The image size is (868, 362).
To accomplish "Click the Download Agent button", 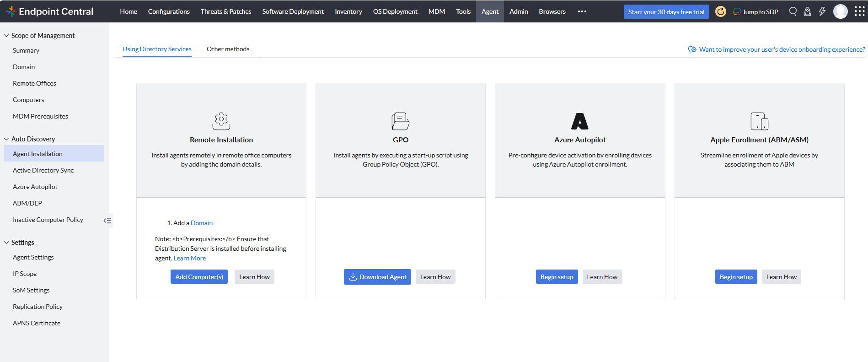I will tap(377, 277).
